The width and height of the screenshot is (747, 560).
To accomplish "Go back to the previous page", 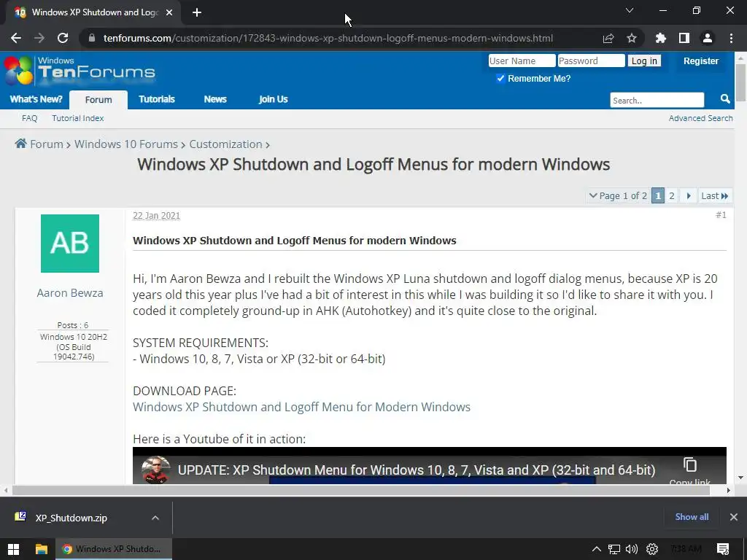I will tap(16, 38).
